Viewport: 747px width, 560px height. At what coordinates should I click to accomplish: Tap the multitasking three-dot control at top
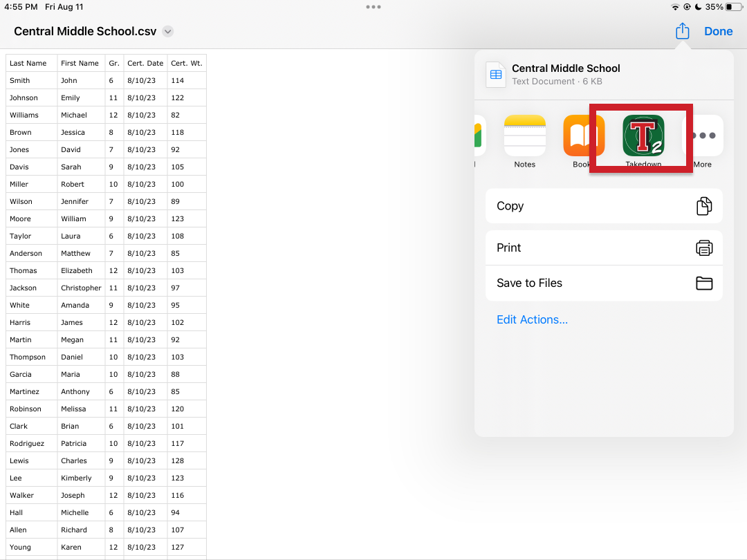click(x=373, y=7)
